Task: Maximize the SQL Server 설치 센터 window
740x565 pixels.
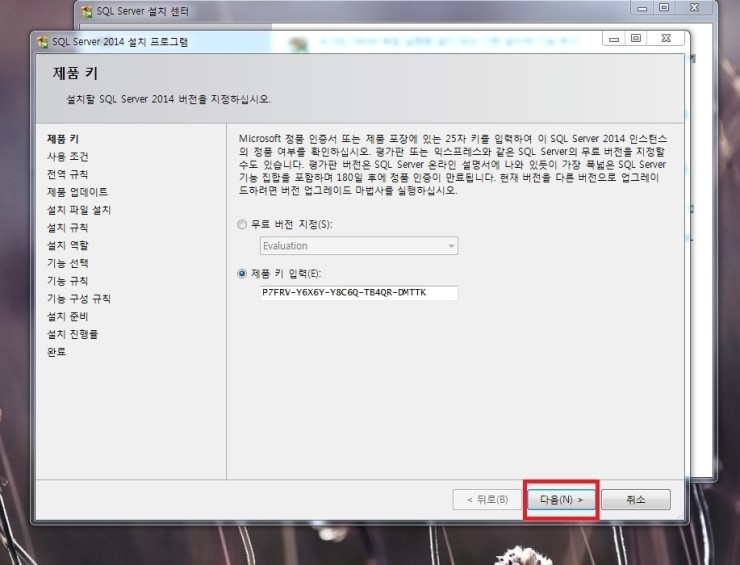Action: pyautogui.click(x=664, y=8)
